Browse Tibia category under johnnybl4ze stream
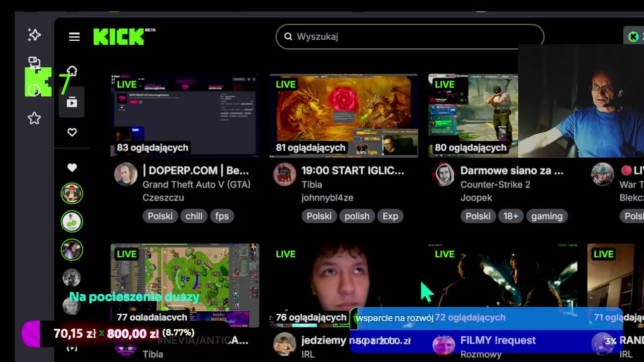The height and width of the screenshot is (362, 644). (311, 185)
